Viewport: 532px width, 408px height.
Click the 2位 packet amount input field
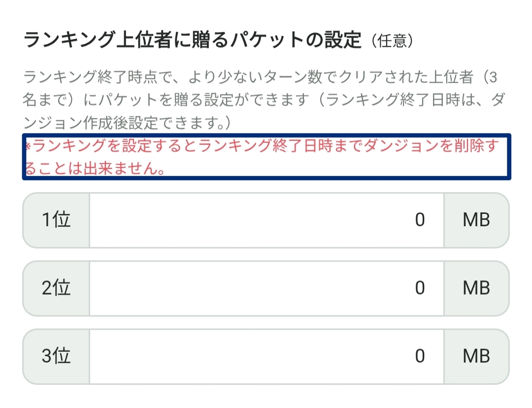[x=266, y=288]
